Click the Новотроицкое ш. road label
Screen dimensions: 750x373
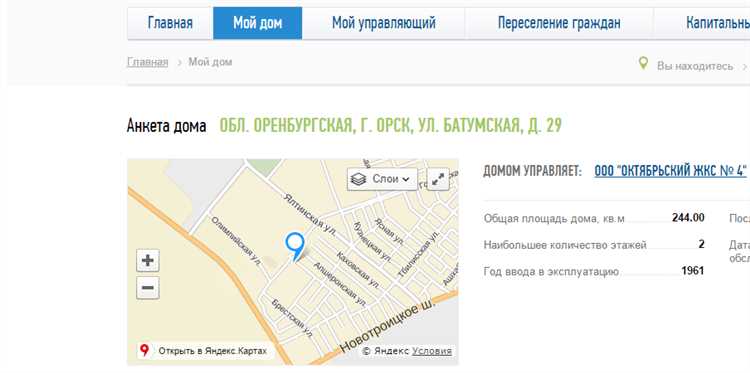point(387,327)
